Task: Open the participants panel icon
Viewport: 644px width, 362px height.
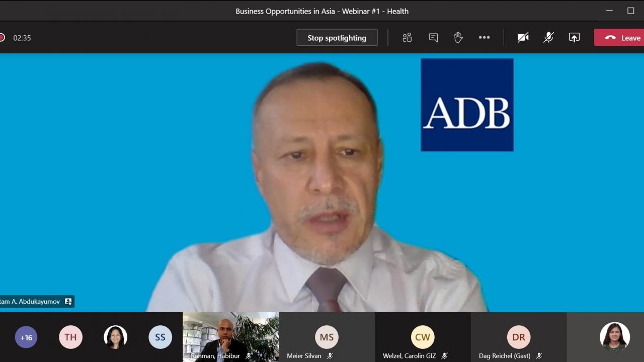Action: [x=407, y=38]
